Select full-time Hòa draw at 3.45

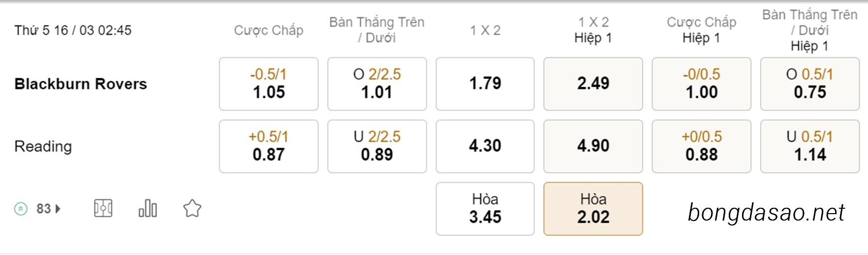coord(485,209)
